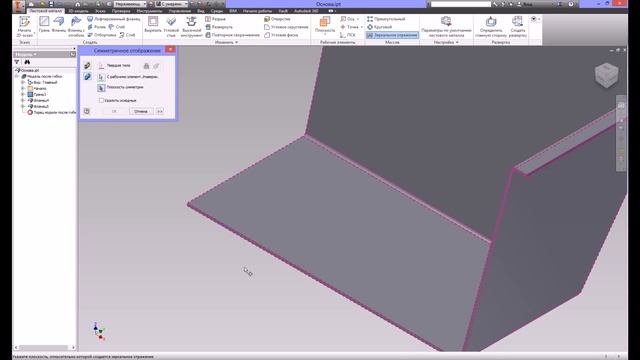The width and height of the screenshot is (640, 360).
Task: Select the Отверстие (Hole) tool
Action: coord(278,19)
